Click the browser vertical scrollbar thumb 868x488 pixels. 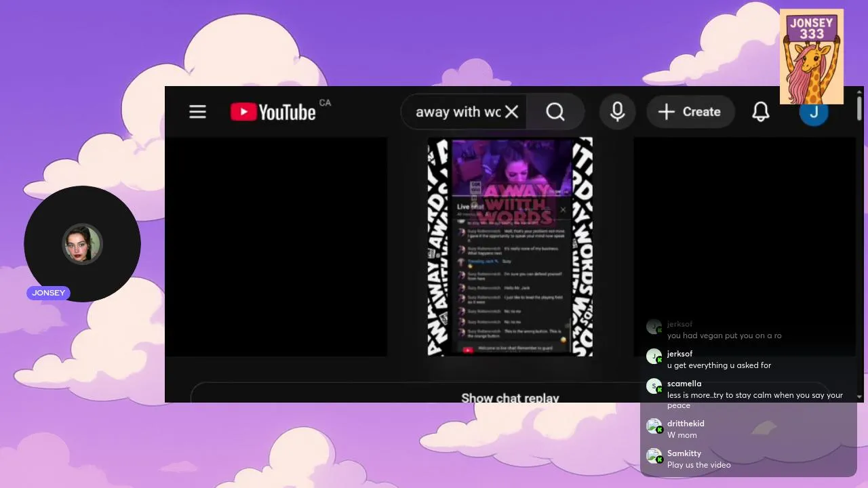click(x=859, y=108)
